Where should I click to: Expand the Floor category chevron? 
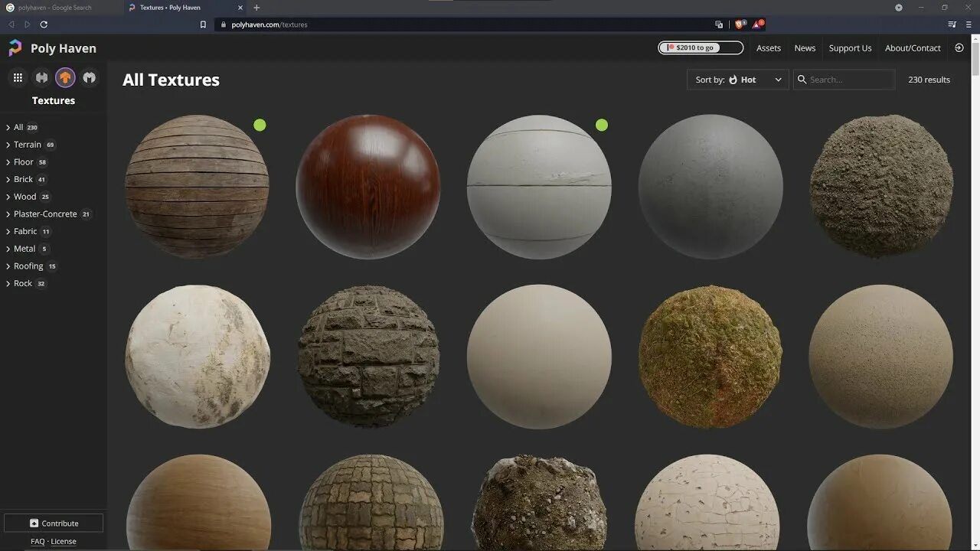pyautogui.click(x=8, y=162)
